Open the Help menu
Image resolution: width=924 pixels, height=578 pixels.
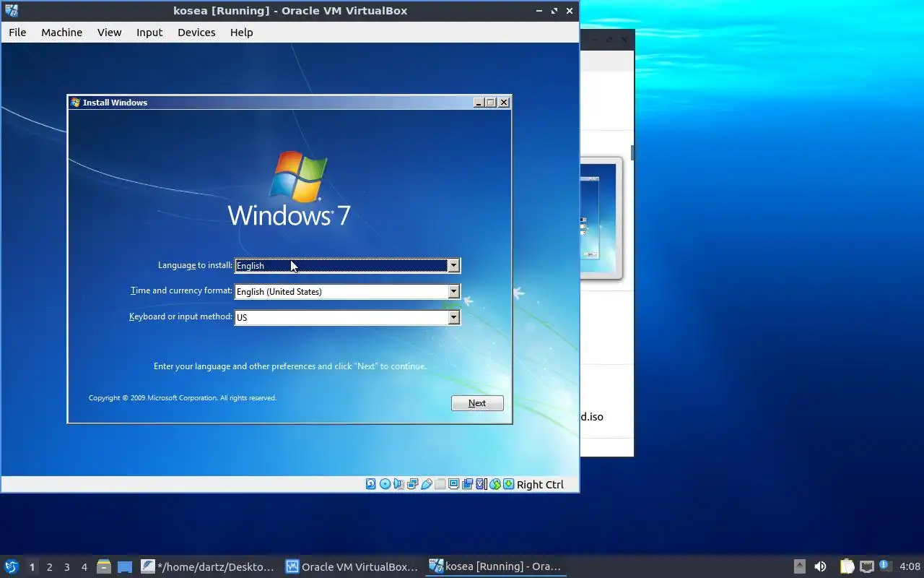(x=241, y=33)
